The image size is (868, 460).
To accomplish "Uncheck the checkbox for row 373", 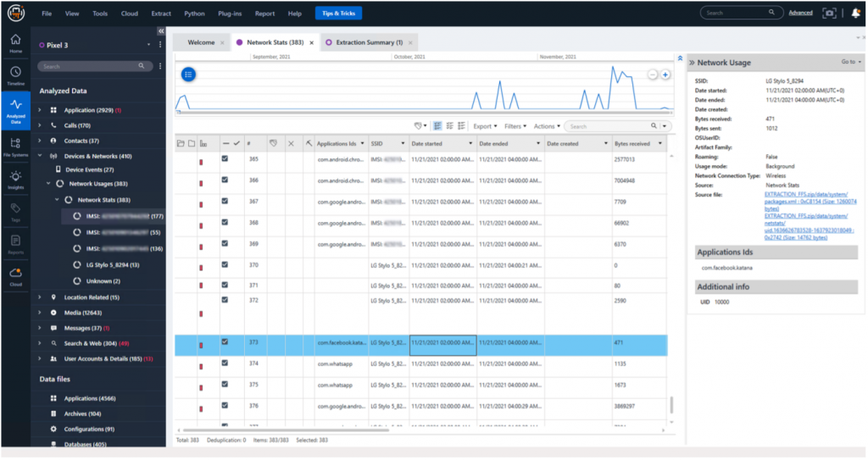I will click(x=225, y=342).
